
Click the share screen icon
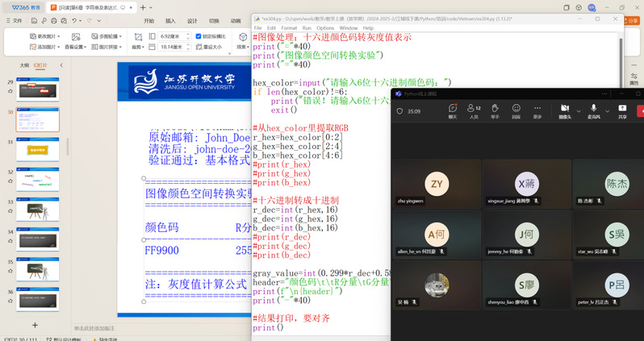(622, 109)
